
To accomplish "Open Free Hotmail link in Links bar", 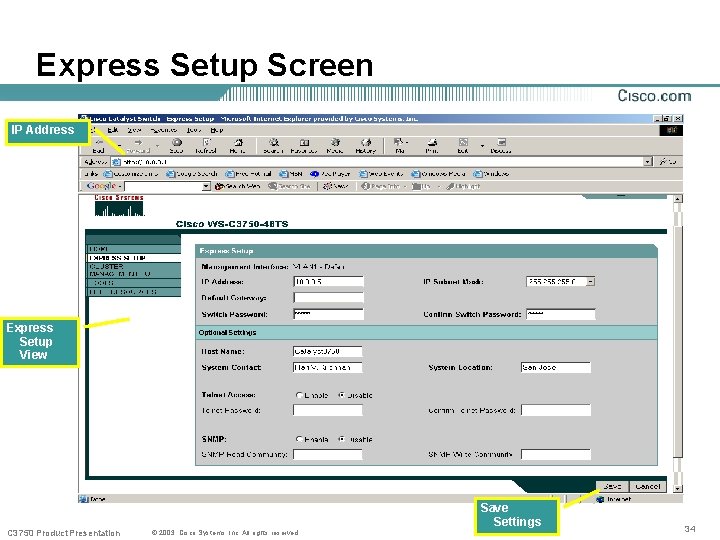I will [x=248, y=174].
